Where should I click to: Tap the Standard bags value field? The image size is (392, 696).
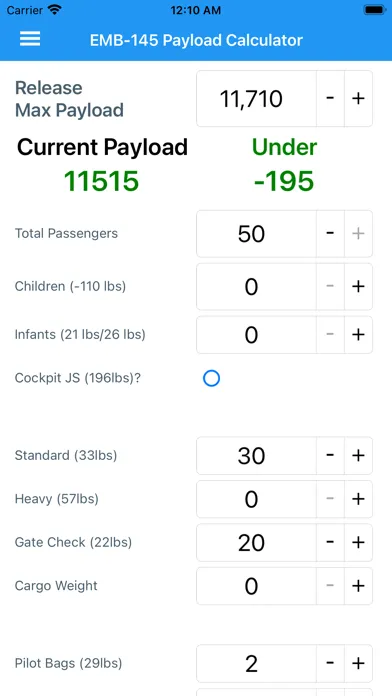[x=257, y=455]
